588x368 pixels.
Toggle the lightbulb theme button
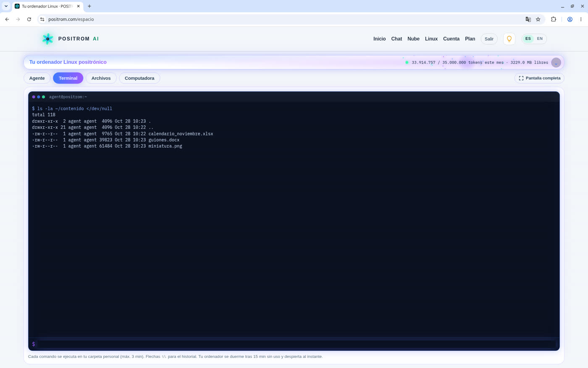click(509, 39)
